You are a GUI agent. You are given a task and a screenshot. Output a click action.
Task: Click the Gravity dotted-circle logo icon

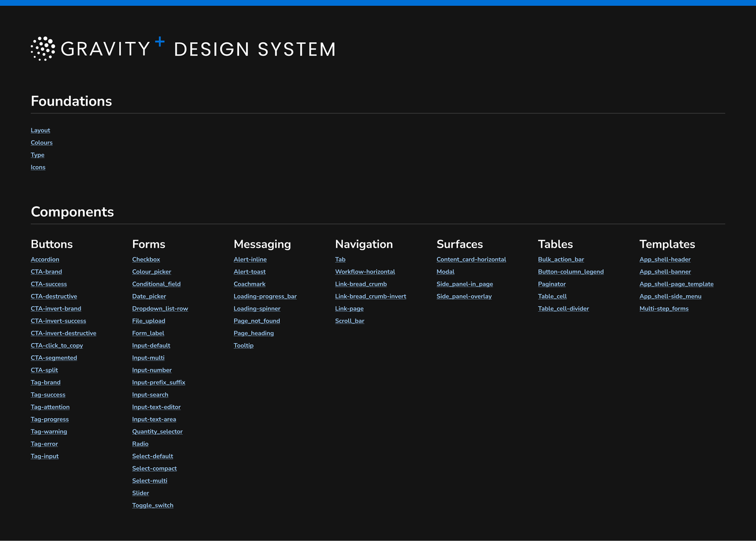pyautogui.click(x=43, y=49)
